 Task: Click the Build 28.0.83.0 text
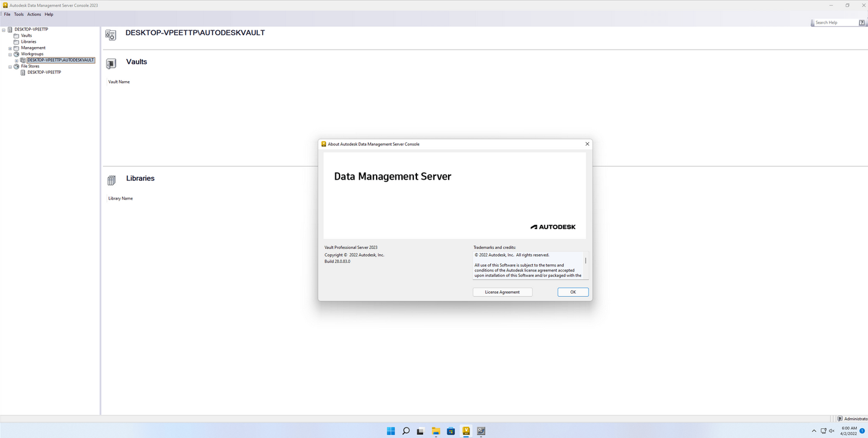click(x=338, y=261)
